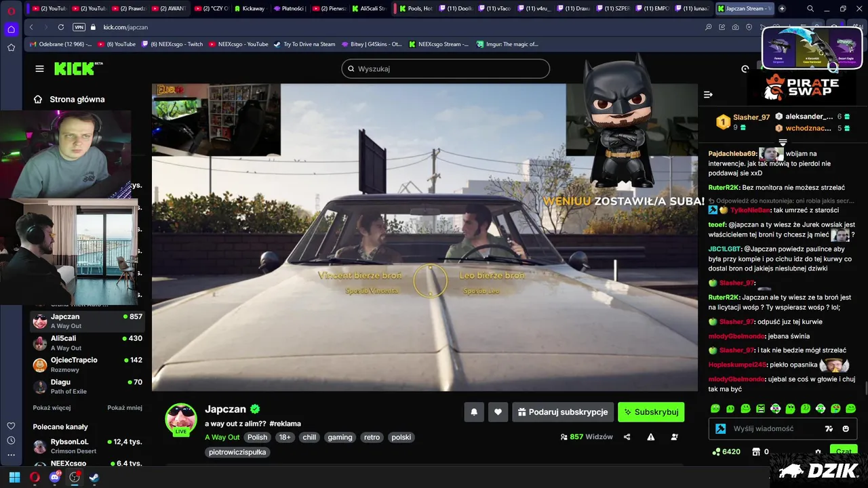Open Discord from the taskbar

55,477
